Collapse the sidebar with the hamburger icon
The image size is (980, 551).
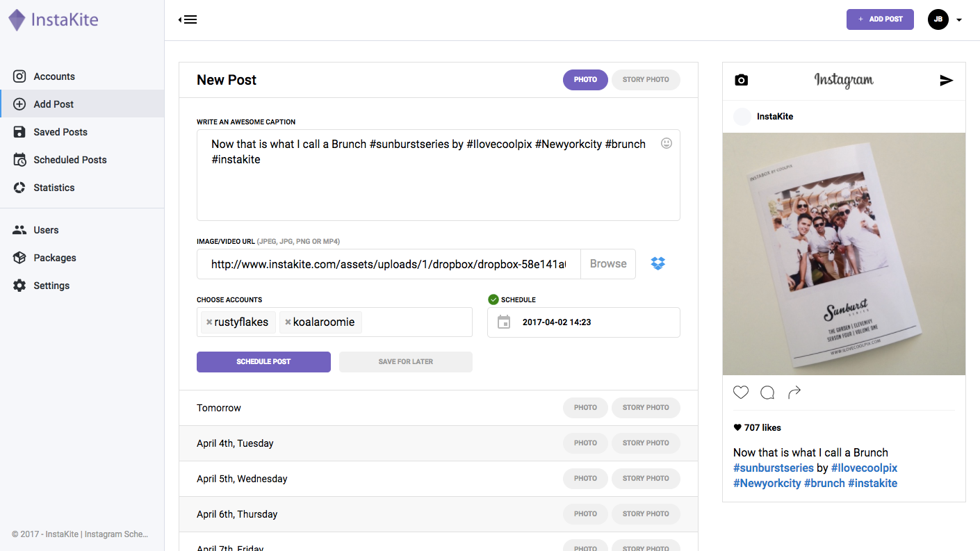click(x=188, y=19)
